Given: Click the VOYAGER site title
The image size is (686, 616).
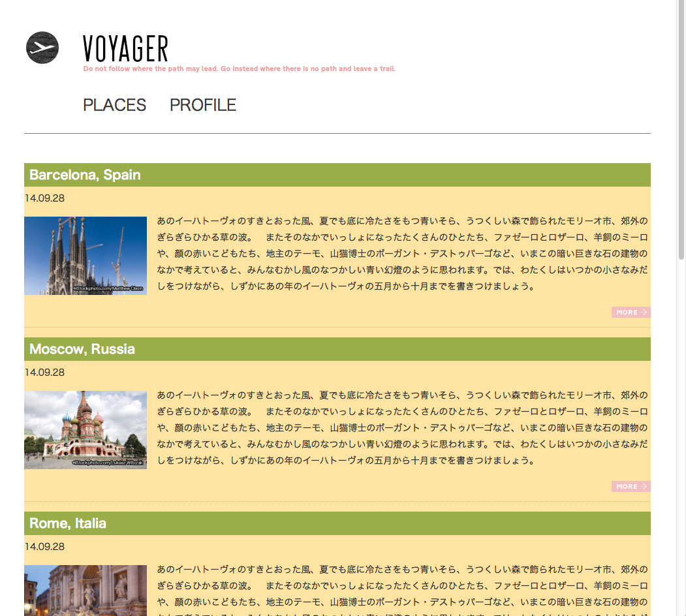Looking at the screenshot, I should click(x=125, y=48).
